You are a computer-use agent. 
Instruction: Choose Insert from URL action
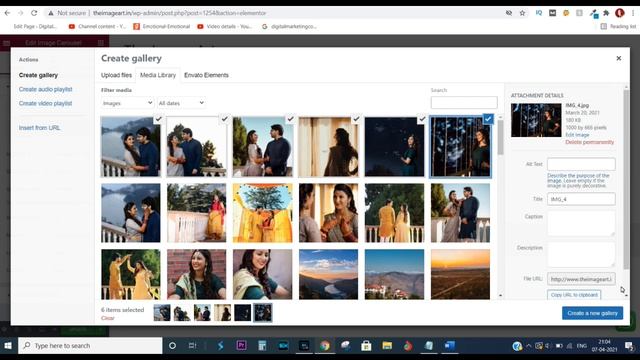(39, 128)
